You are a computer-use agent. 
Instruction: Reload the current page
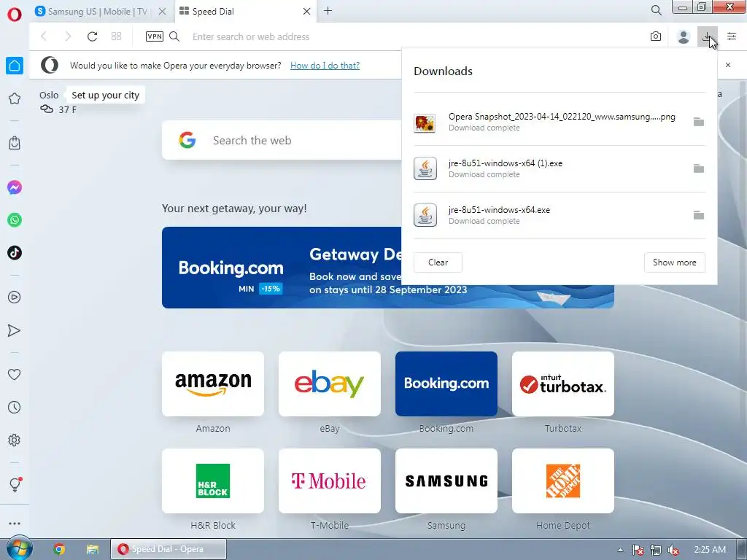(92, 36)
